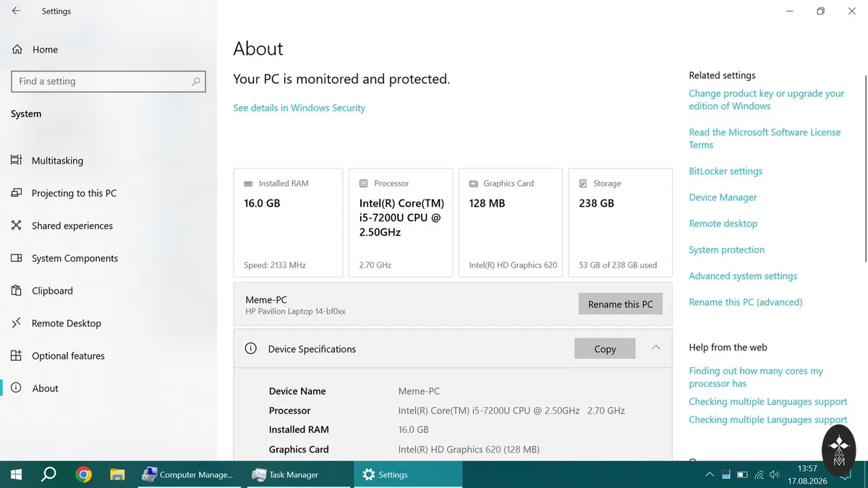Click the Projecting to this PC icon

[x=16, y=193]
